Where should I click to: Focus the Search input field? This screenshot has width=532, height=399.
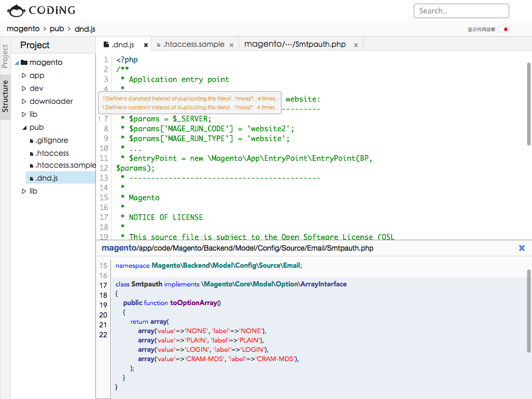pos(461,11)
